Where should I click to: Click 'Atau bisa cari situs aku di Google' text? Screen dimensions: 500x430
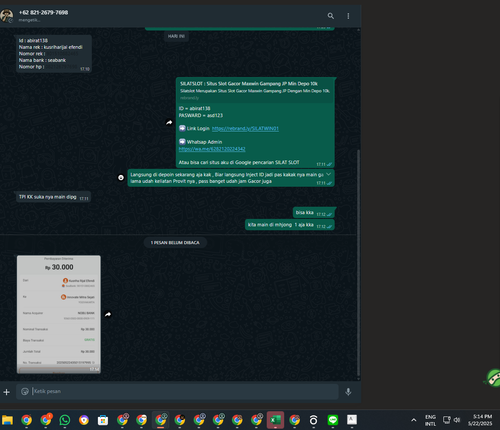pyautogui.click(x=239, y=162)
